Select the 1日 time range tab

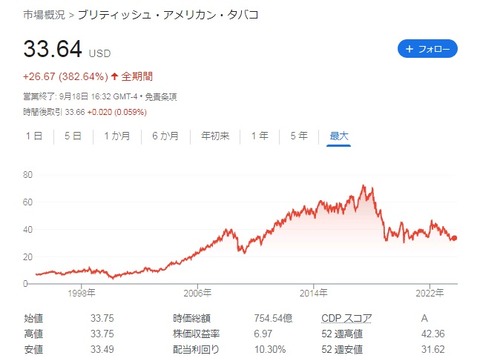coord(34,136)
